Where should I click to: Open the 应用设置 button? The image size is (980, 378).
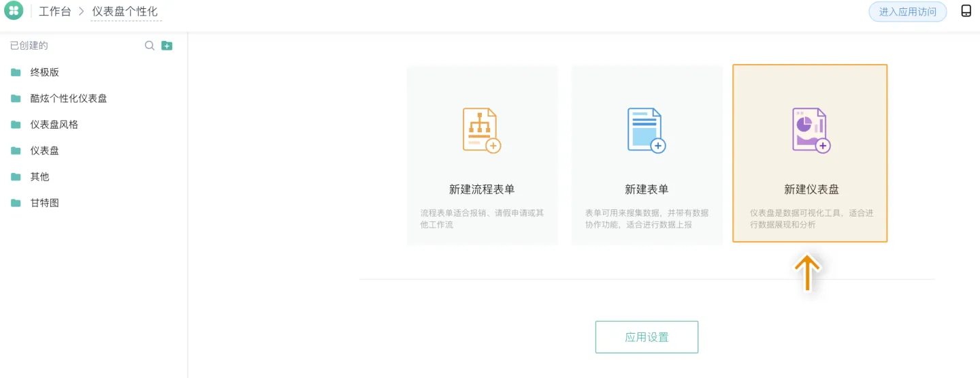[647, 337]
